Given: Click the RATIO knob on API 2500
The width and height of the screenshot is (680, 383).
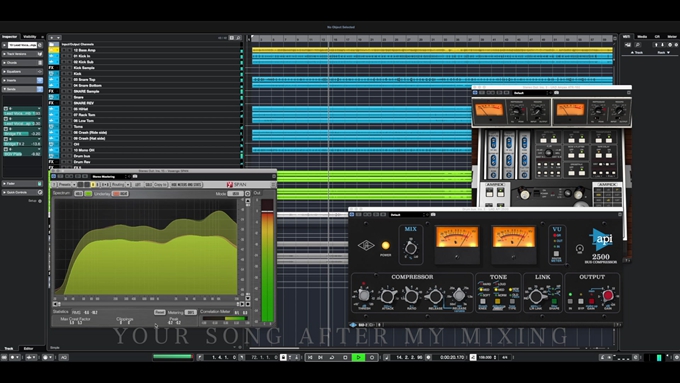Looking at the screenshot, I should tap(411, 296).
